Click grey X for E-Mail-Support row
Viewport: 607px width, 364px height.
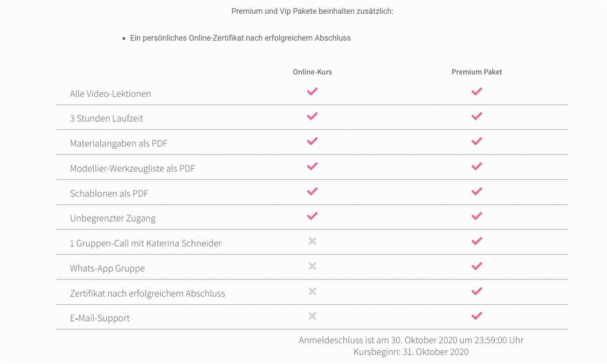pyautogui.click(x=312, y=316)
